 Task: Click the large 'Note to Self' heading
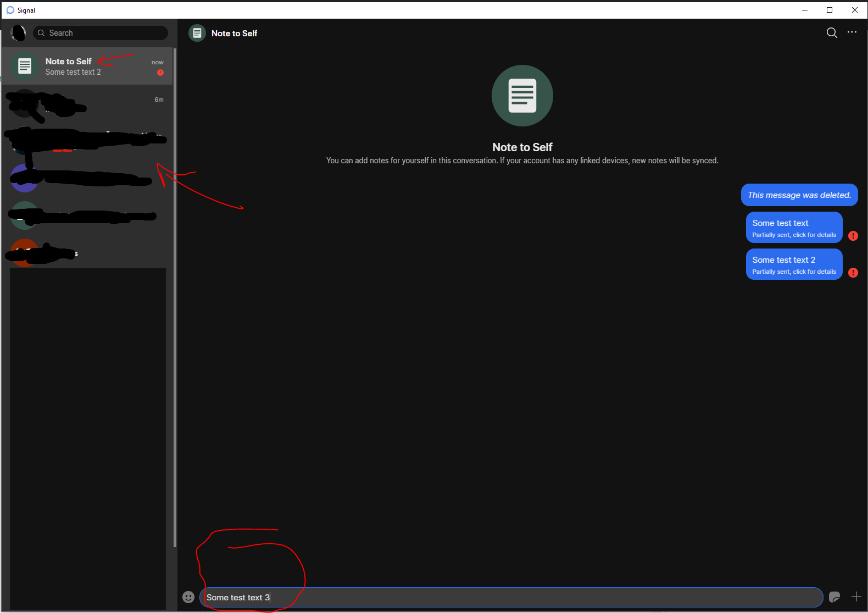(x=522, y=147)
